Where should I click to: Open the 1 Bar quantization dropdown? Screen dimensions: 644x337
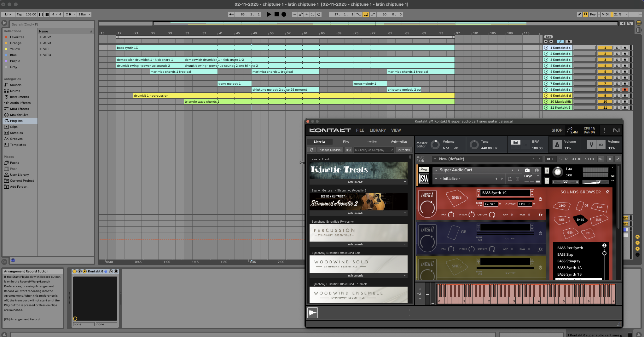[x=84, y=14]
